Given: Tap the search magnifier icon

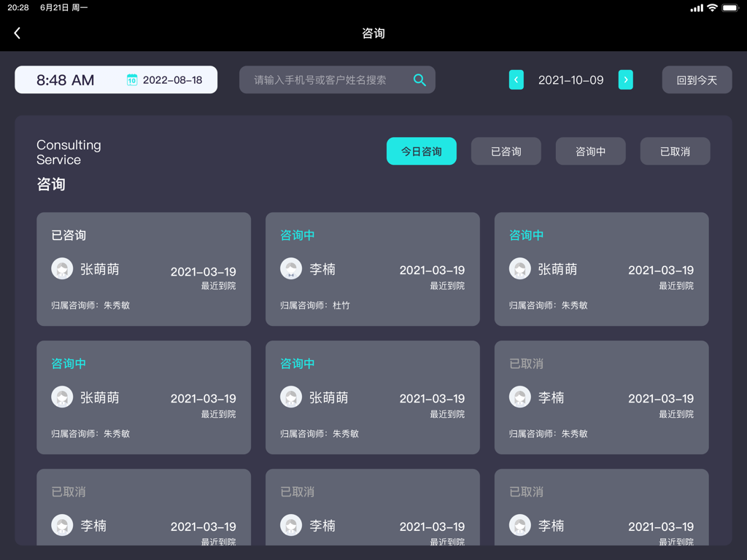Looking at the screenshot, I should (x=419, y=80).
